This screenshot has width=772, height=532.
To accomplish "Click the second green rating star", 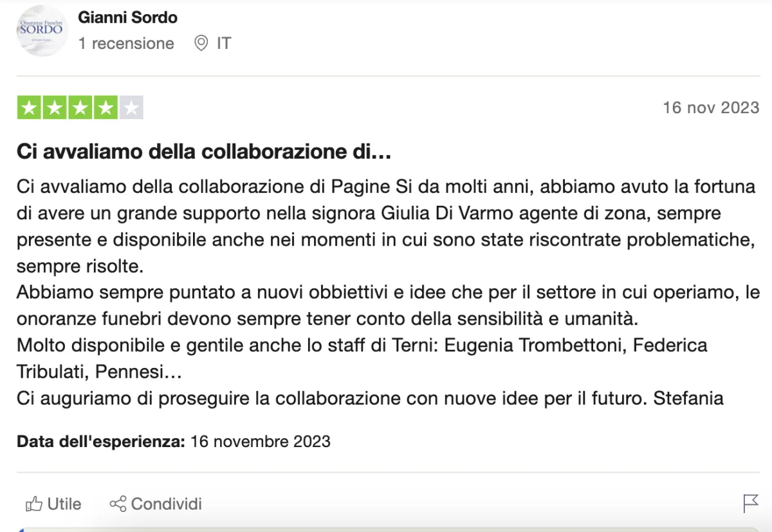I will (x=54, y=108).
